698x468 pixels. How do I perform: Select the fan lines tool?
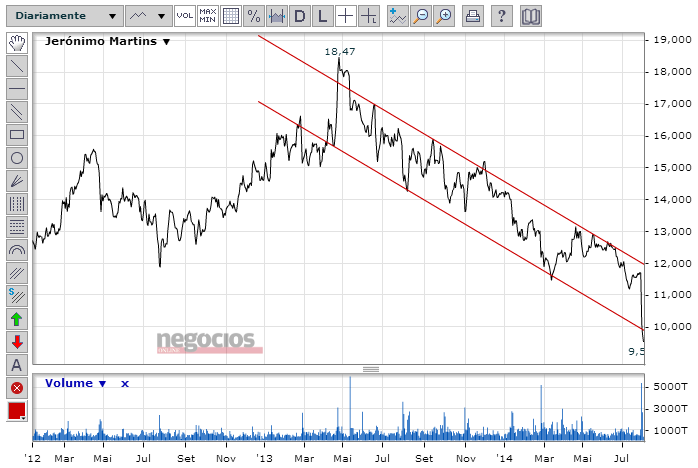[17, 181]
